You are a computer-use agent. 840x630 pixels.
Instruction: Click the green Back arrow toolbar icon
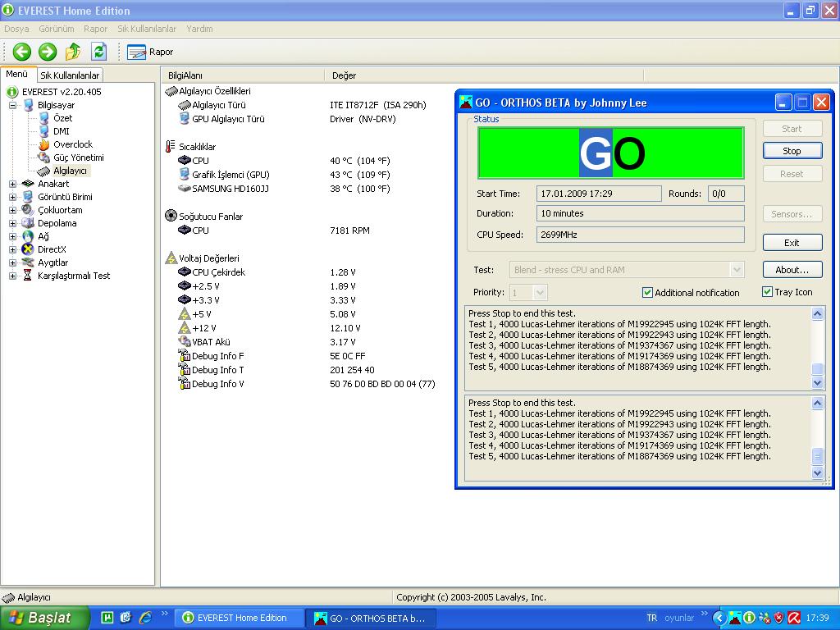[22, 52]
